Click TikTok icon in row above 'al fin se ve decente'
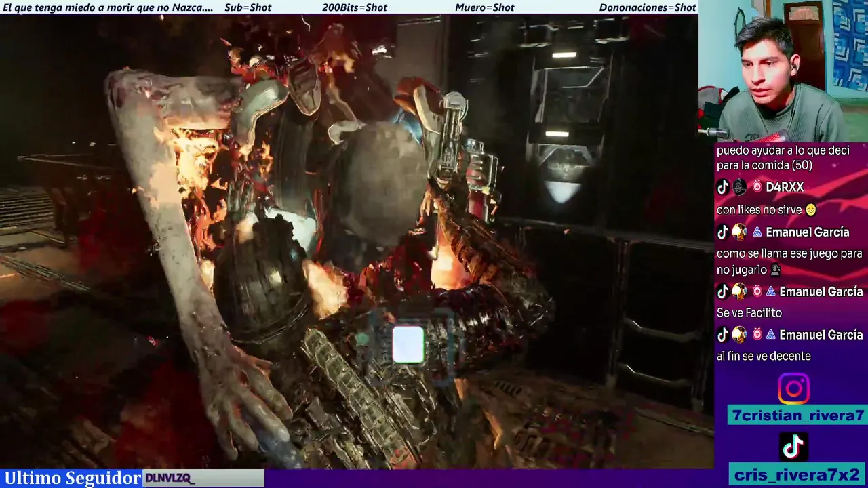 coord(723,335)
